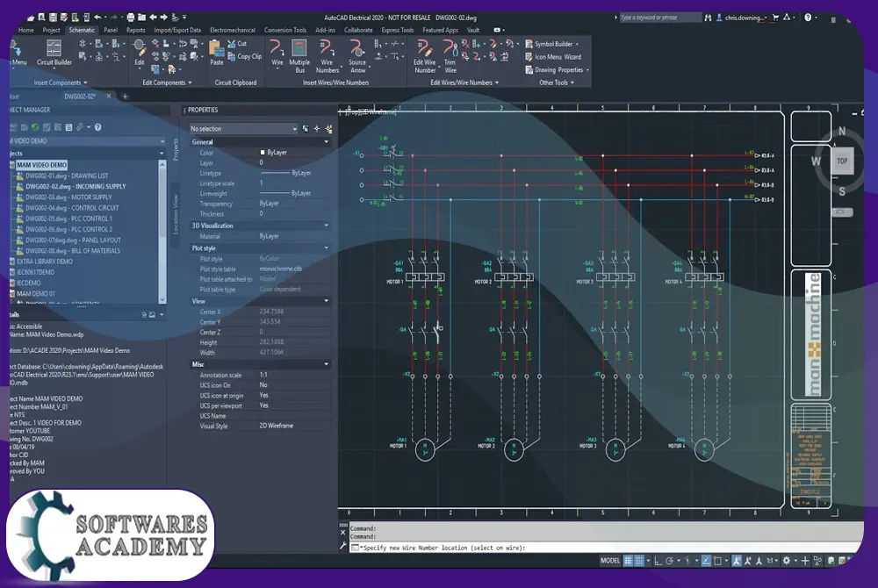Open the Symbol Builder tool
The height and width of the screenshot is (588, 878).
pyautogui.click(x=551, y=44)
